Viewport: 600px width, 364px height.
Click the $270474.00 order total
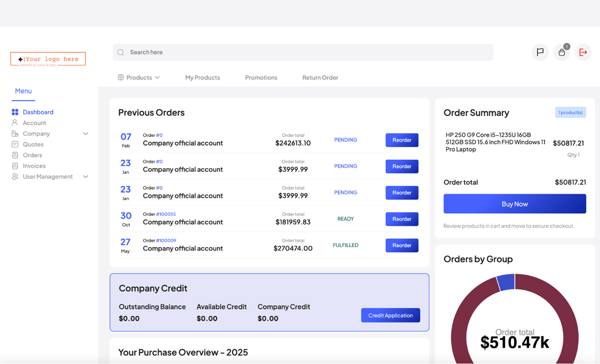tap(293, 248)
